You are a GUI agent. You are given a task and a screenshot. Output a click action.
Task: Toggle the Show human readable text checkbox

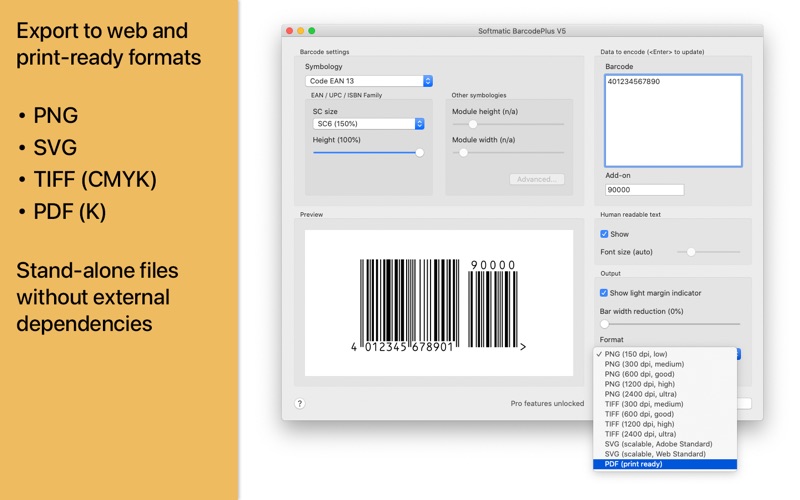click(x=604, y=234)
